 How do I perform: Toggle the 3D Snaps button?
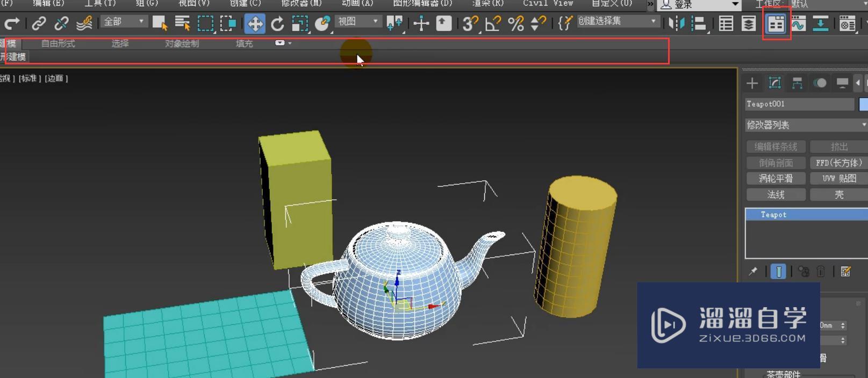(470, 23)
